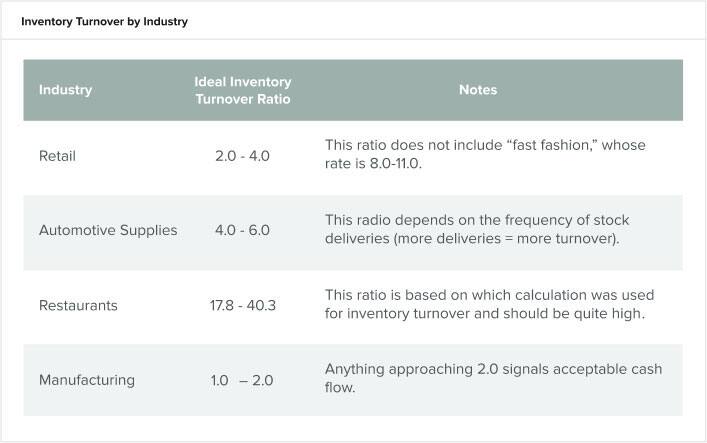Screen dimensions: 707x443
Task: Select the Automotive Supplies cell
Action: (108, 230)
